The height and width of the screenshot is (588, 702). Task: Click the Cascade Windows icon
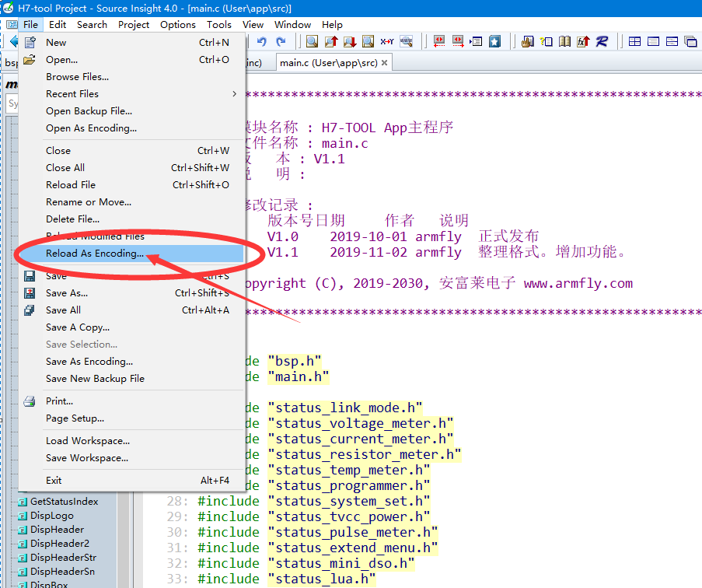[x=691, y=42]
